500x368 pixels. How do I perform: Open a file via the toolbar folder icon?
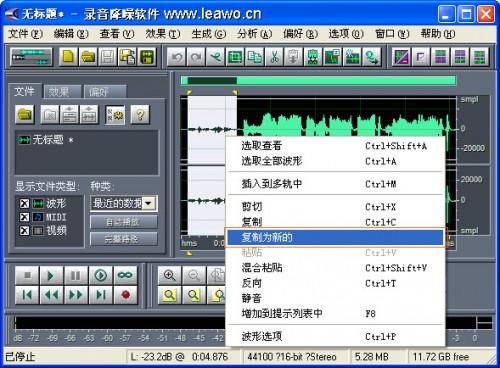(88, 57)
